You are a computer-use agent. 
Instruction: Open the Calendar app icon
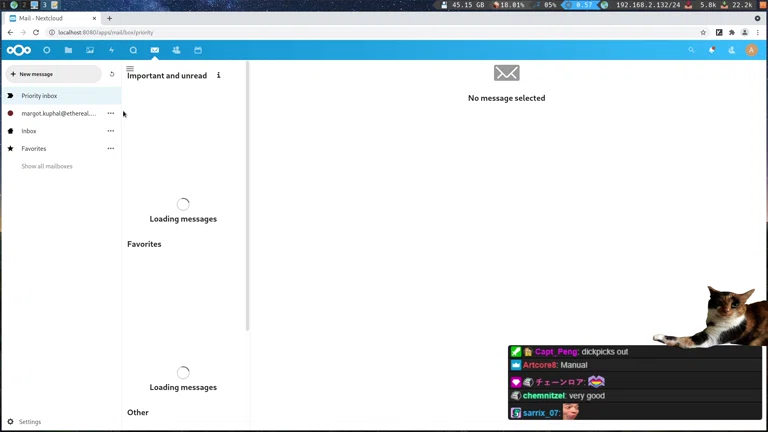click(198, 50)
